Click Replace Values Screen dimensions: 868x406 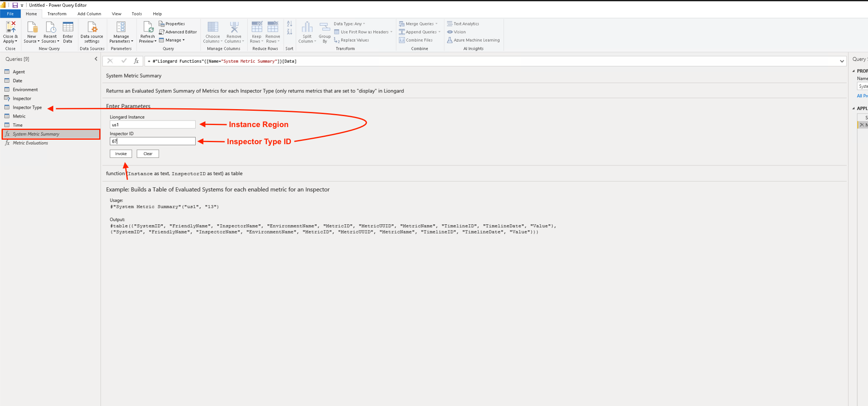351,40
